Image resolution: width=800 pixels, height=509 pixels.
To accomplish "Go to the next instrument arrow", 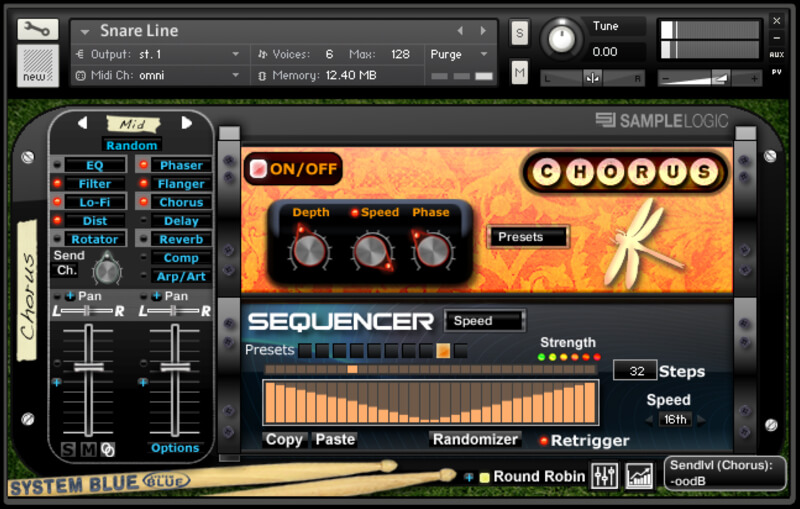I will tap(483, 31).
